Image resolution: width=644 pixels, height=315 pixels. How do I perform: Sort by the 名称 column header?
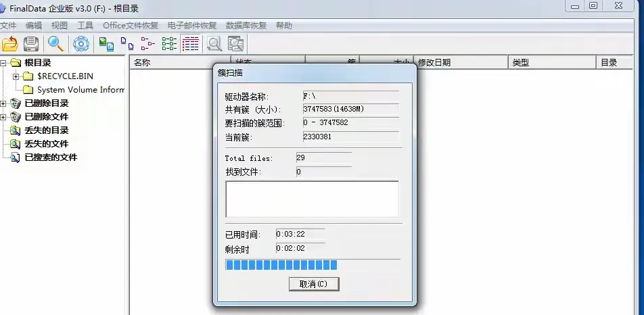181,63
